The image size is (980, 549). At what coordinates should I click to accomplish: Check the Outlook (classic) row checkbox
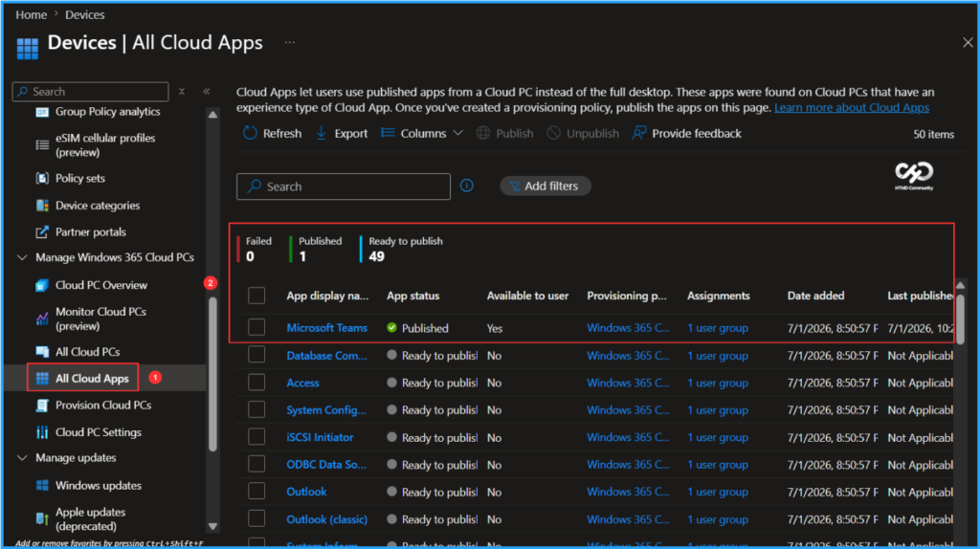click(x=256, y=519)
